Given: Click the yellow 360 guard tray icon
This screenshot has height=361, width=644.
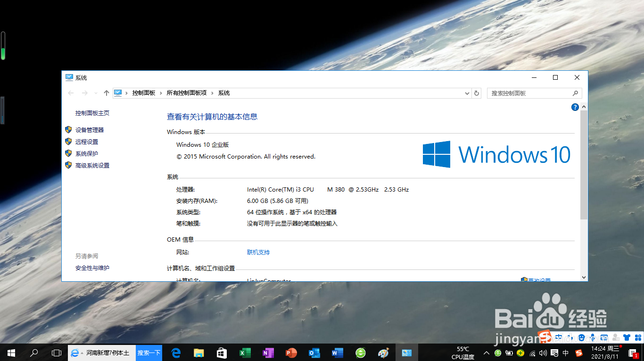Looking at the screenshot, I should click(x=520, y=353).
